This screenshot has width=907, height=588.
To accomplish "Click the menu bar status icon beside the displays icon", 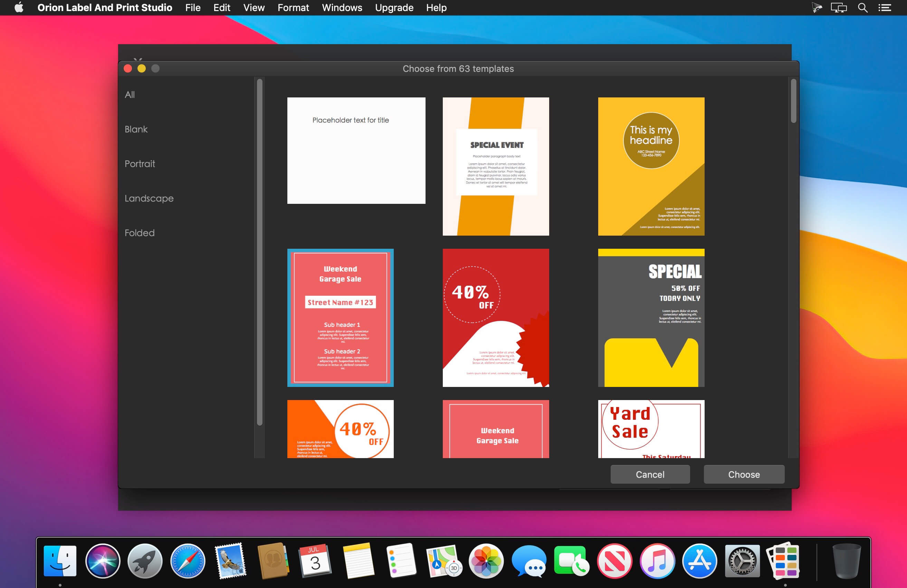I will (816, 8).
